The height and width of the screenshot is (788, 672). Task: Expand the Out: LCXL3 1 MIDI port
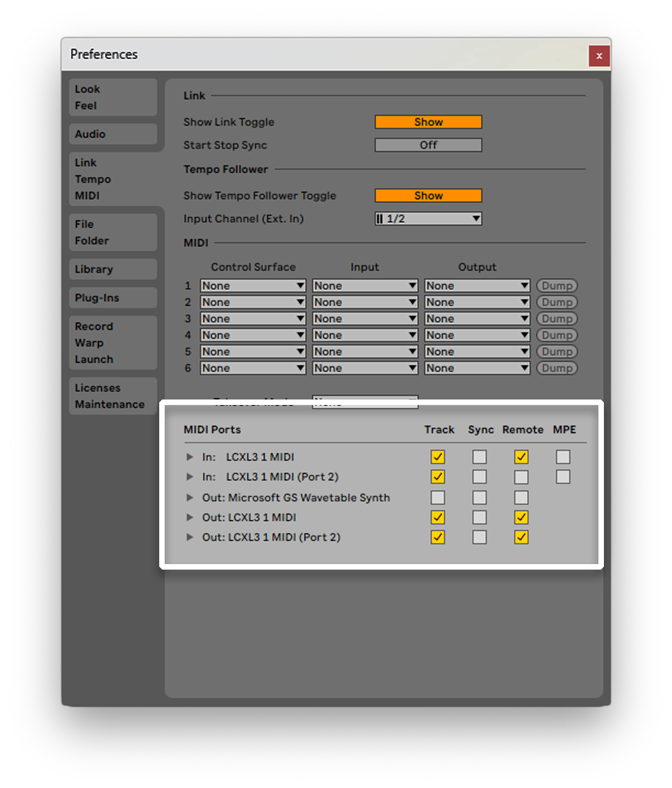pyautogui.click(x=190, y=517)
